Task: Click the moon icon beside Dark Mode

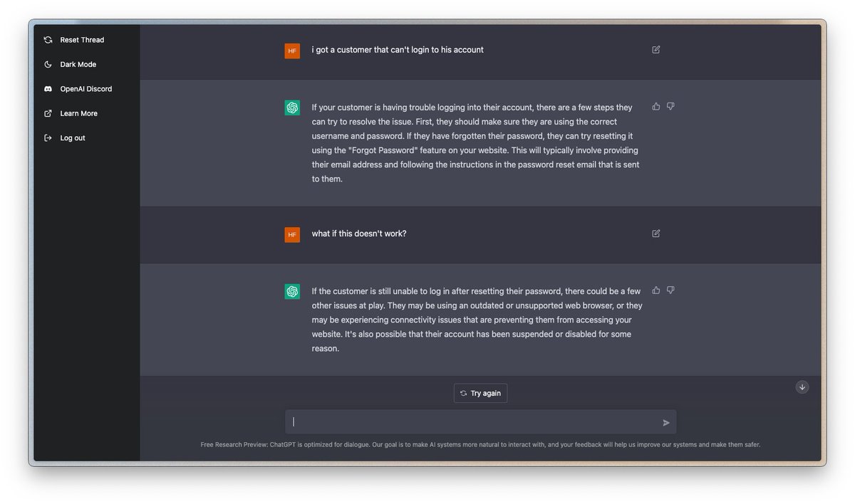Action: [x=48, y=65]
